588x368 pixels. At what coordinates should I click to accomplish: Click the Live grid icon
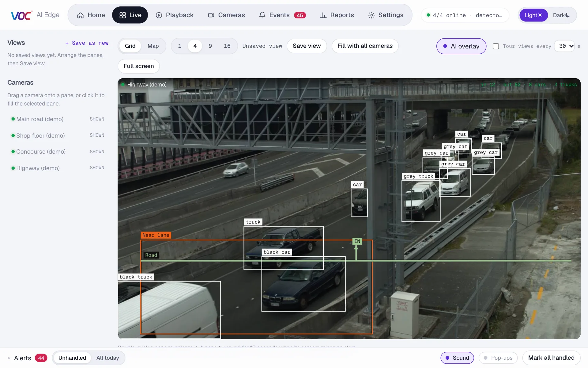click(123, 15)
